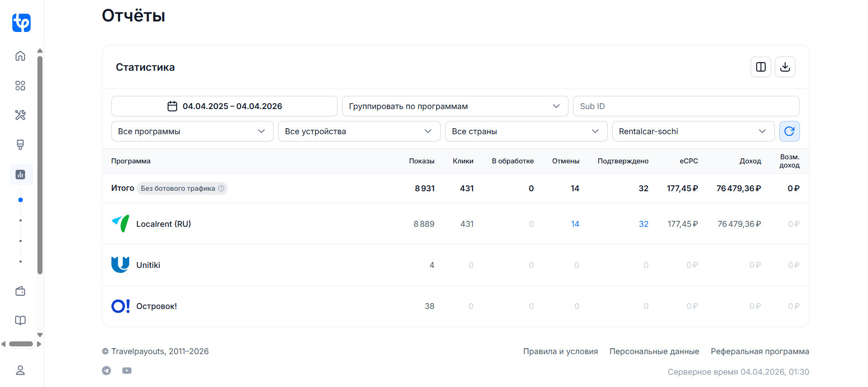The image size is (868, 387).
Task: Open the dashboard grid icon in sidebar
Action: point(20,85)
